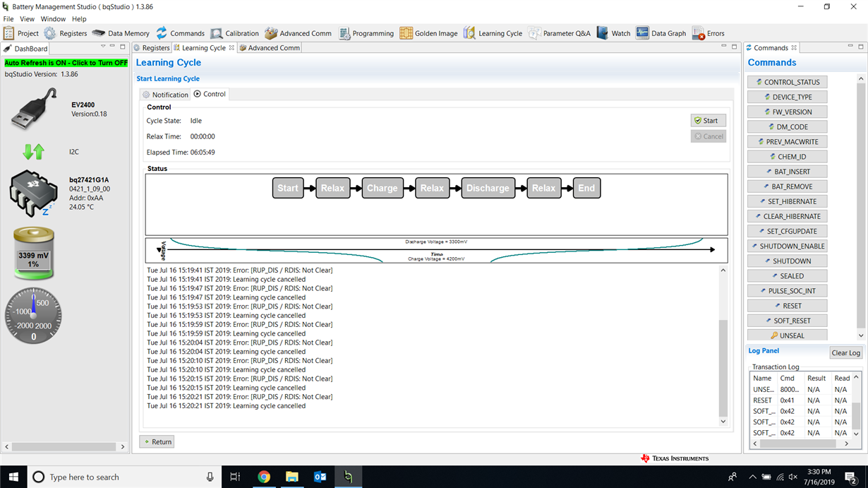
Task: Open Chrome from the taskbar
Action: [264, 477]
